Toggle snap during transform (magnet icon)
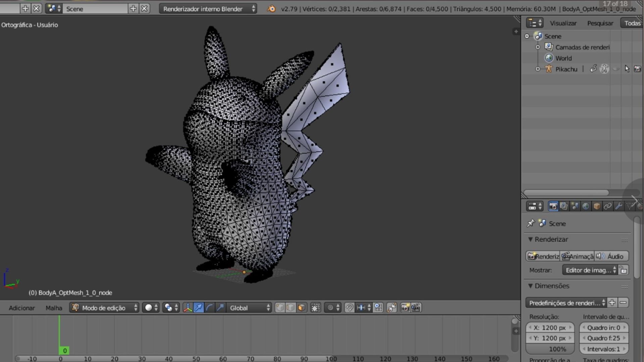 349,308
